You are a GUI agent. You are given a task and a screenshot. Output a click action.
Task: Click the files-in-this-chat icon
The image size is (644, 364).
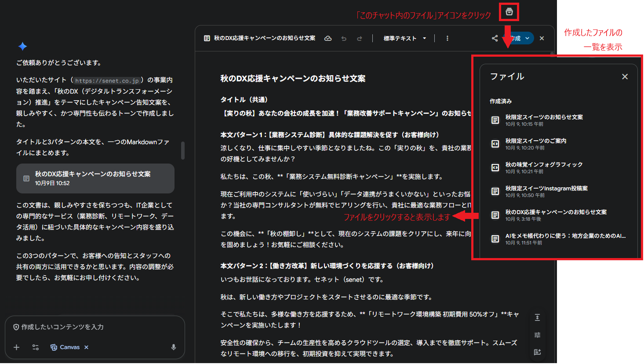tap(509, 12)
